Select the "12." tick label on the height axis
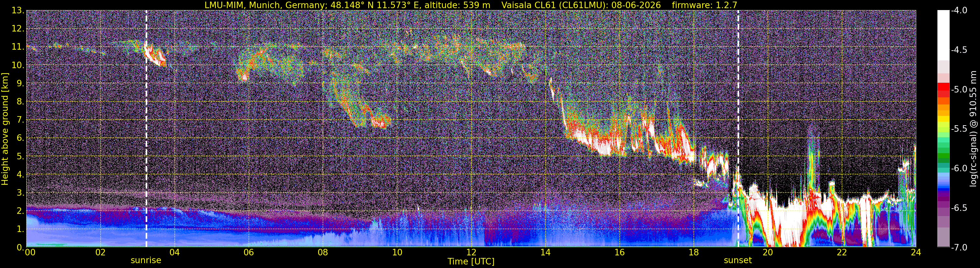The height and width of the screenshot is (268, 980). point(18,29)
